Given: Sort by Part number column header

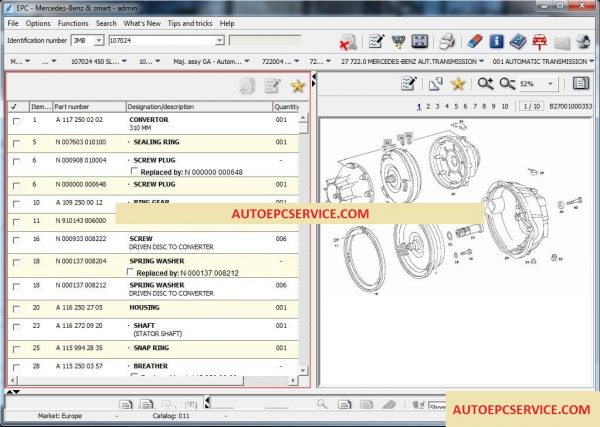Looking at the screenshot, I should (x=89, y=107).
